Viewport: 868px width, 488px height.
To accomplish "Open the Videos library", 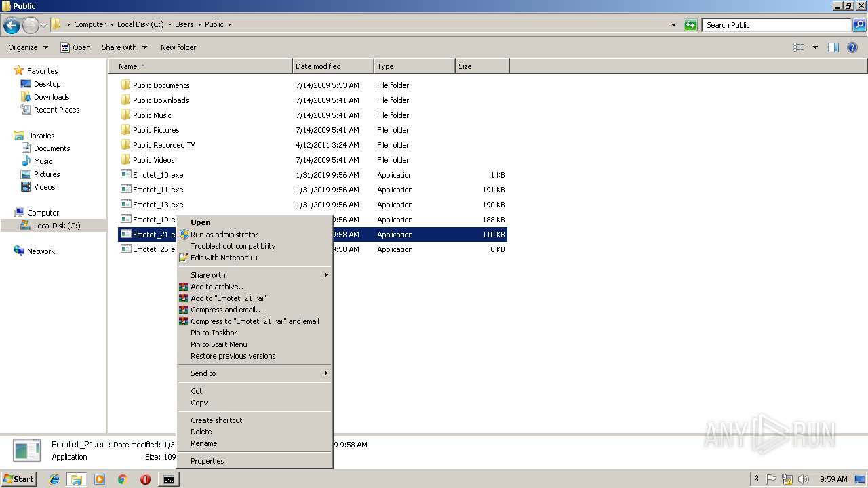I will (44, 187).
